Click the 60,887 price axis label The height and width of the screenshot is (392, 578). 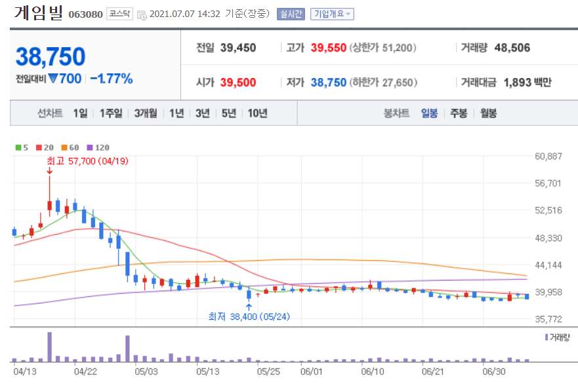coord(548,156)
